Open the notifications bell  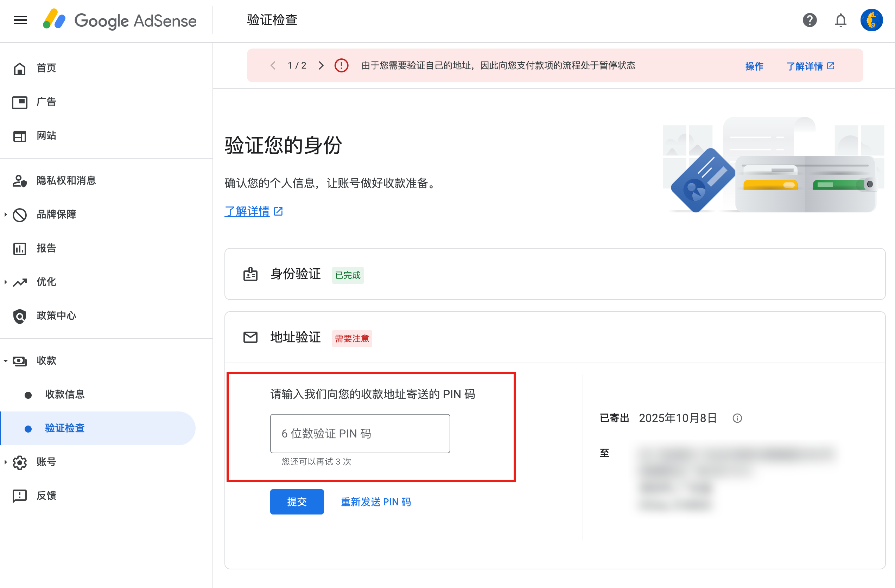coord(840,20)
